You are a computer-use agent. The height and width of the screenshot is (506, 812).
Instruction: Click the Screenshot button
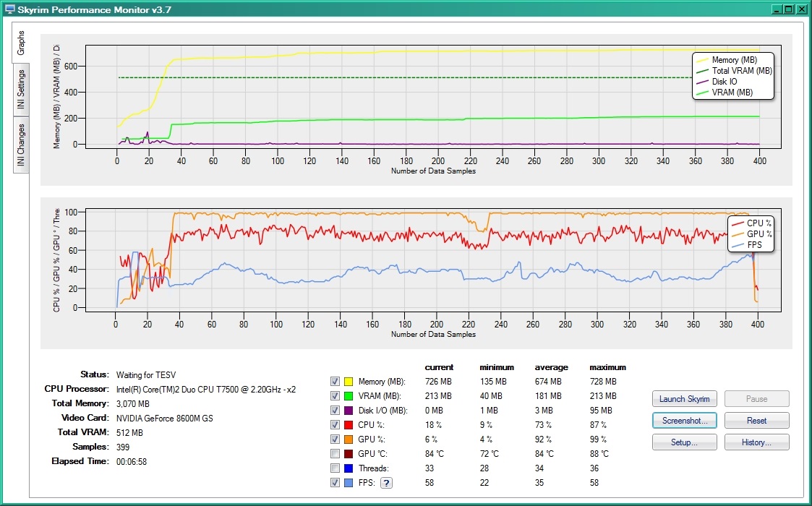(684, 420)
